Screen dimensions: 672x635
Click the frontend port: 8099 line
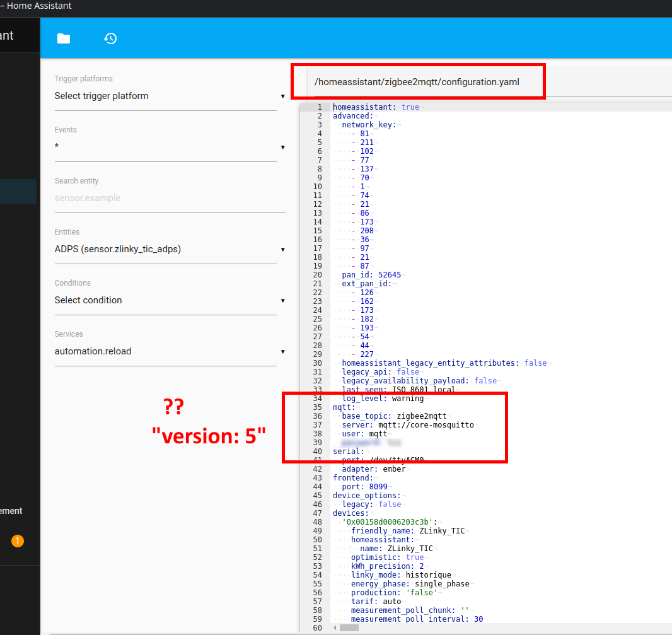pyautogui.click(x=364, y=487)
